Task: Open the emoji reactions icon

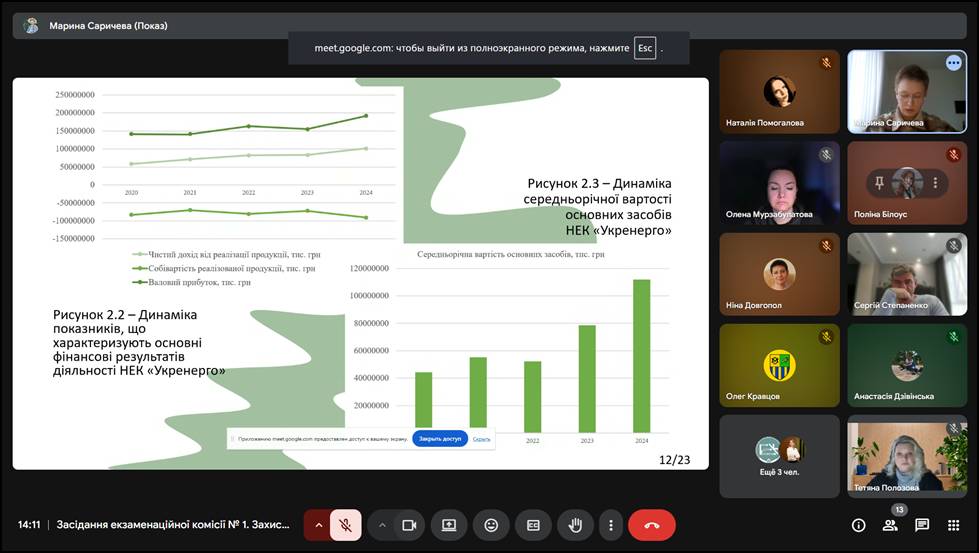Action: coord(491,525)
